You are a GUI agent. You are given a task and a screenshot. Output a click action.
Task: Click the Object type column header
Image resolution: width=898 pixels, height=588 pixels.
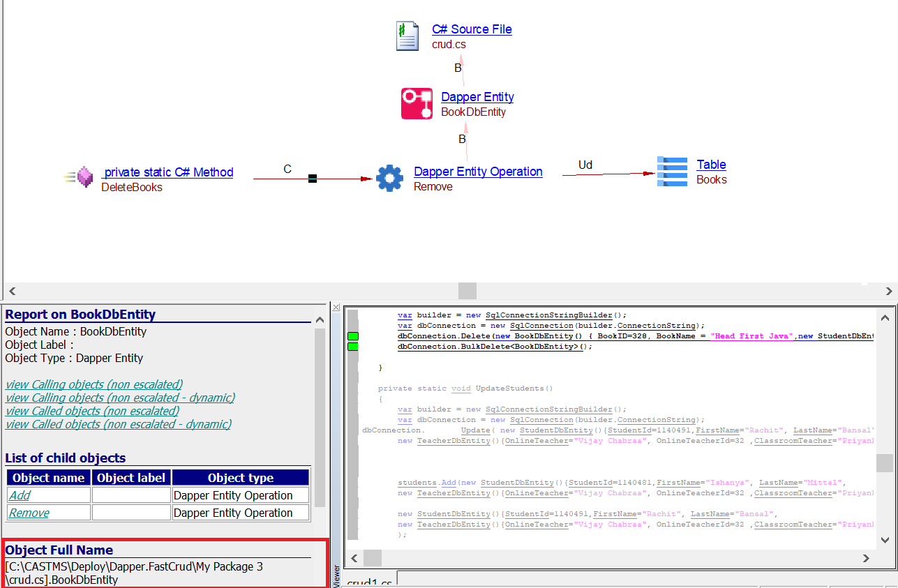click(x=240, y=478)
